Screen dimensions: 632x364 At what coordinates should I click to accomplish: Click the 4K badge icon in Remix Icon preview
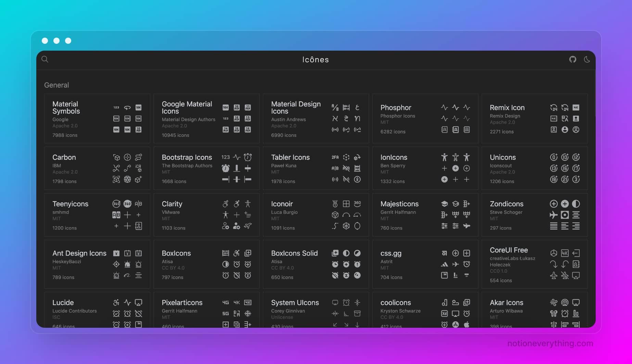576,107
